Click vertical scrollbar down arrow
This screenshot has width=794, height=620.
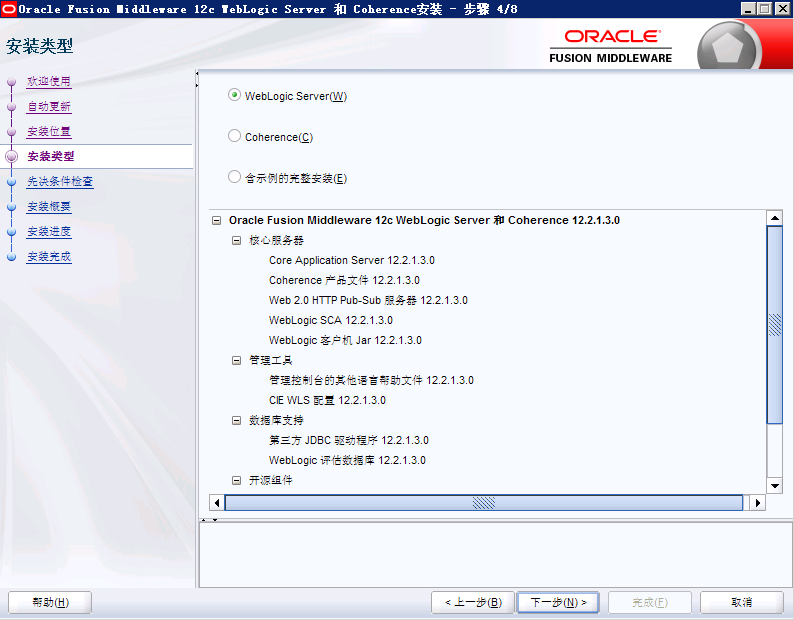pos(775,485)
